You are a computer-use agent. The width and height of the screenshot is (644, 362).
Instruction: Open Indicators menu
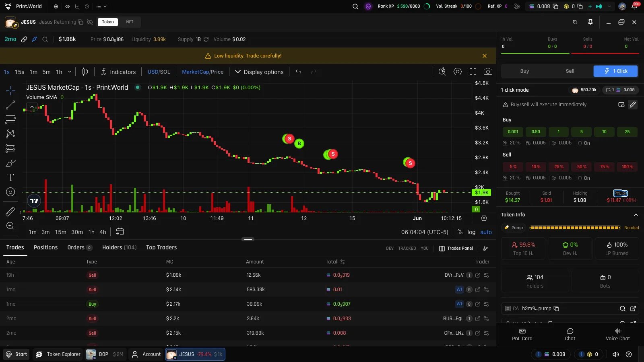pyautogui.click(x=118, y=72)
